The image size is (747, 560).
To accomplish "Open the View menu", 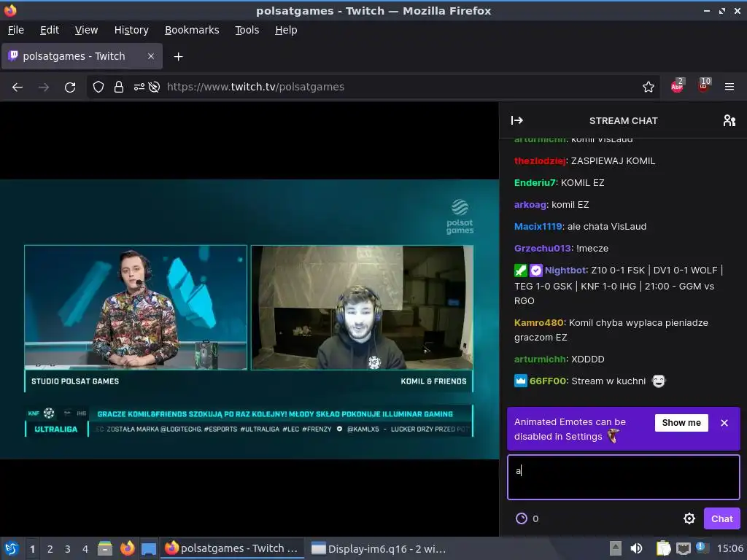I will (86, 30).
